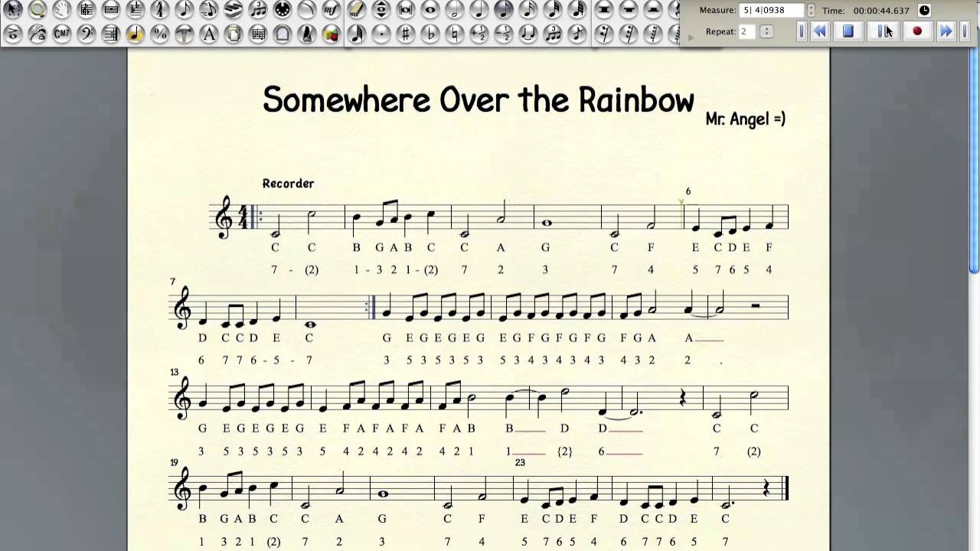Rewind playback with double-arrow button
The width and height of the screenshot is (980, 551).
tap(820, 31)
